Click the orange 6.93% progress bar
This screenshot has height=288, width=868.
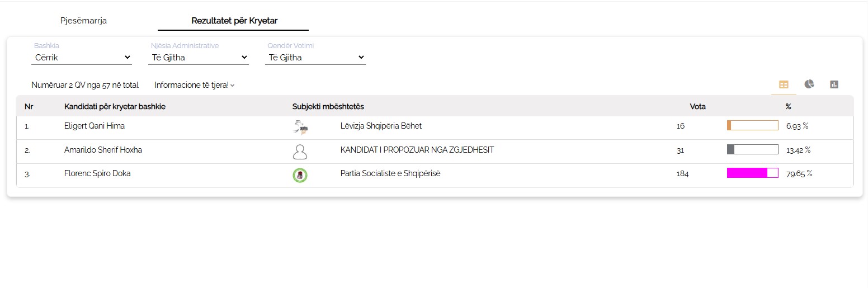click(x=752, y=126)
